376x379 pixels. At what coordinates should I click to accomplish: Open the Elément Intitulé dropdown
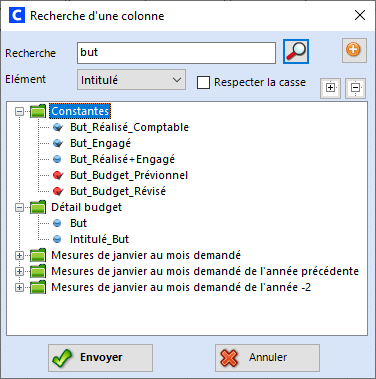point(131,80)
